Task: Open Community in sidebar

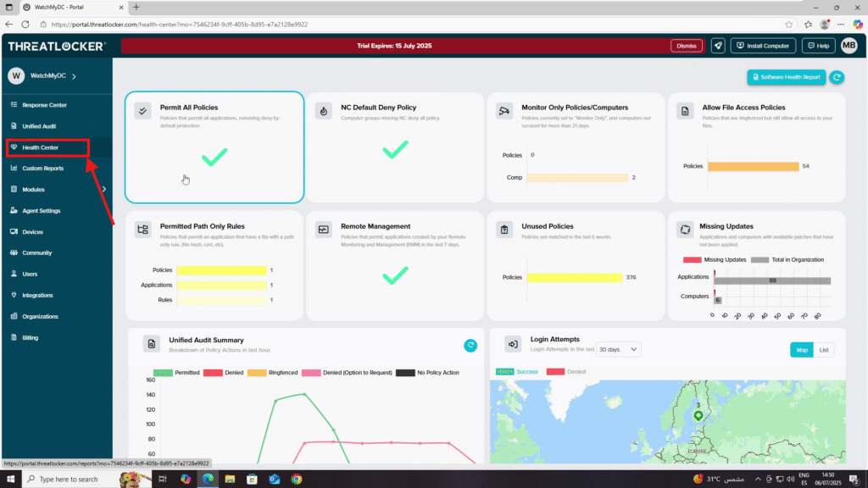Action: [x=36, y=252]
